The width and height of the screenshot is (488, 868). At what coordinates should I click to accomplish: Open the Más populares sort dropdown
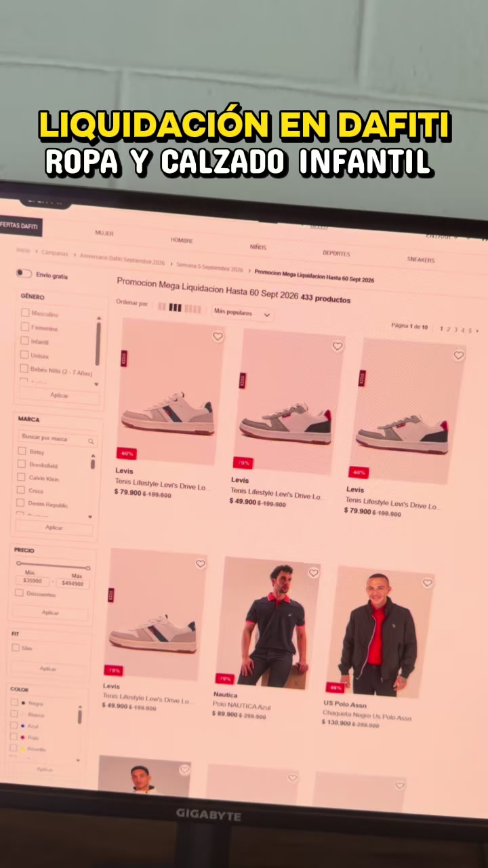(x=242, y=313)
